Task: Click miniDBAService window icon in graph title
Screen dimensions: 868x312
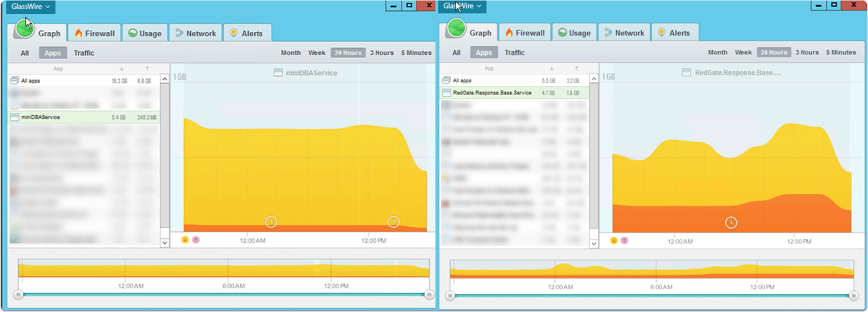Action: (279, 73)
